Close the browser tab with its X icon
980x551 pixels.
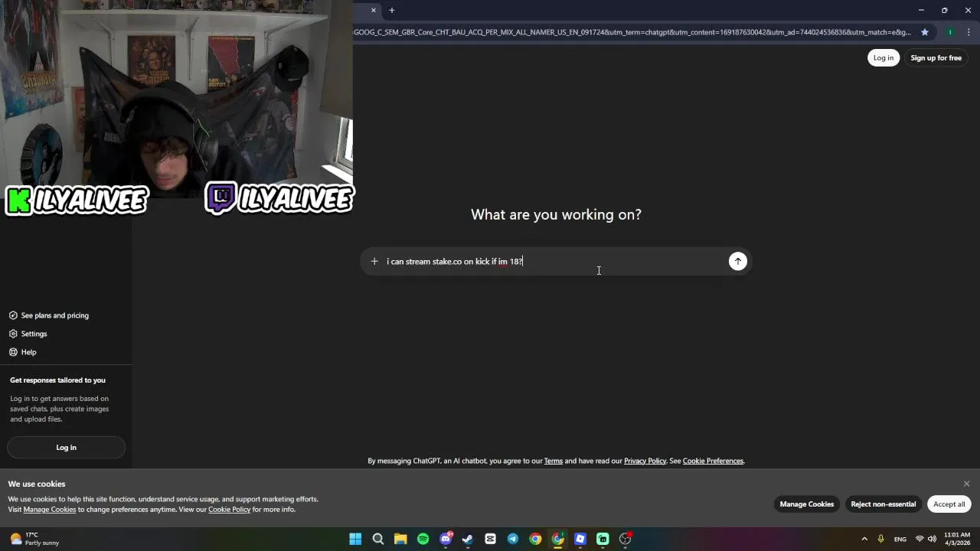click(x=374, y=10)
